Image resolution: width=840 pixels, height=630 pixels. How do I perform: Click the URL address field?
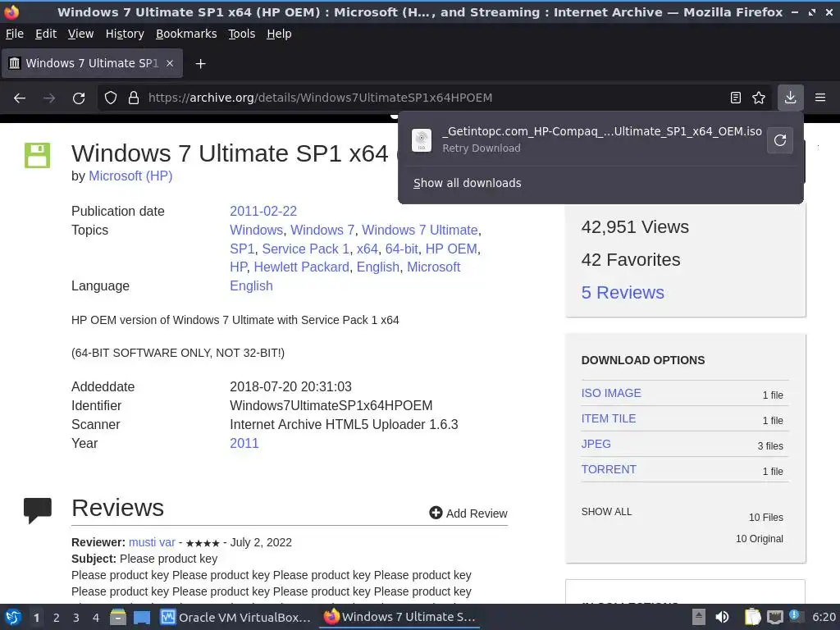pyautogui.click(x=433, y=98)
